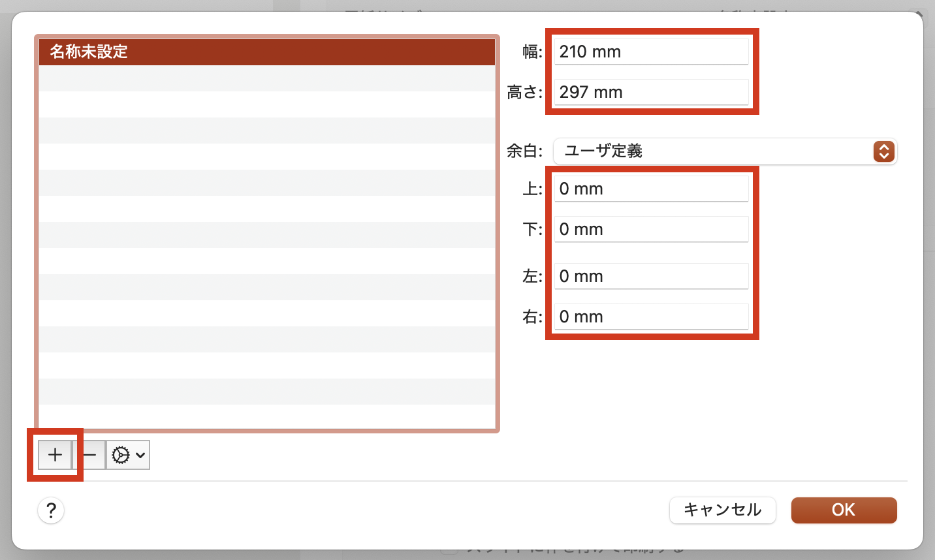This screenshot has height=560, width=935.
Task: Click the 余白: label text
Action: click(524, 151)
